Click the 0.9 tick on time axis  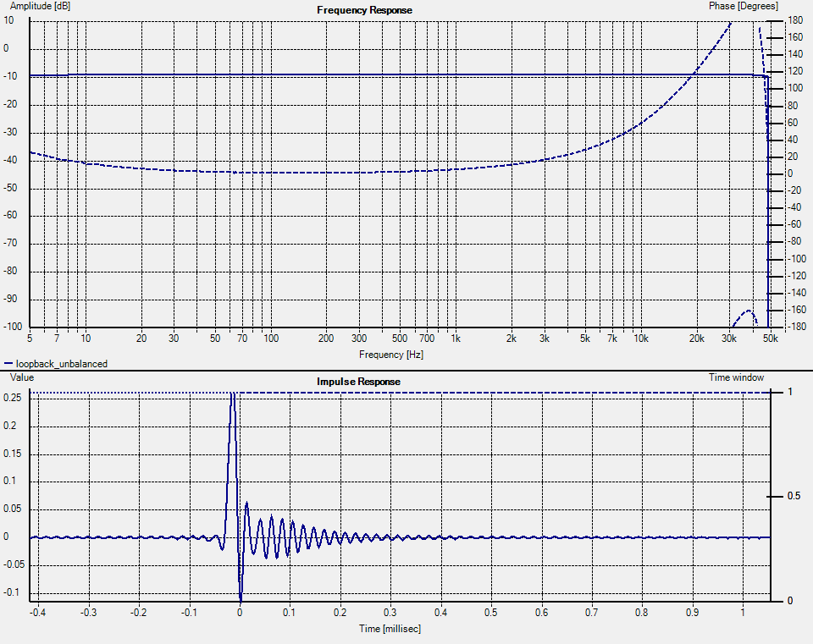coord(692,613)
